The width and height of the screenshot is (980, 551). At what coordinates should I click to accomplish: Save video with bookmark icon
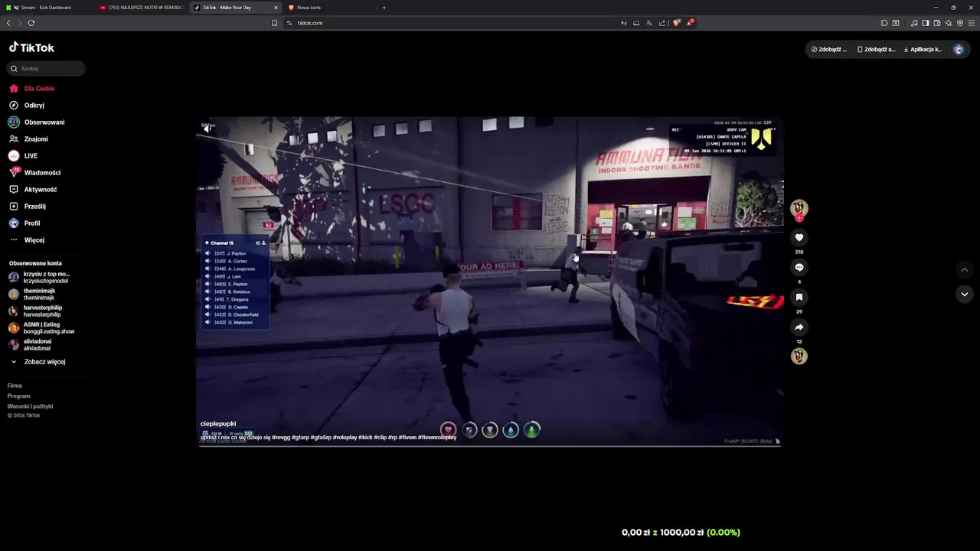(x=799, y=297)
